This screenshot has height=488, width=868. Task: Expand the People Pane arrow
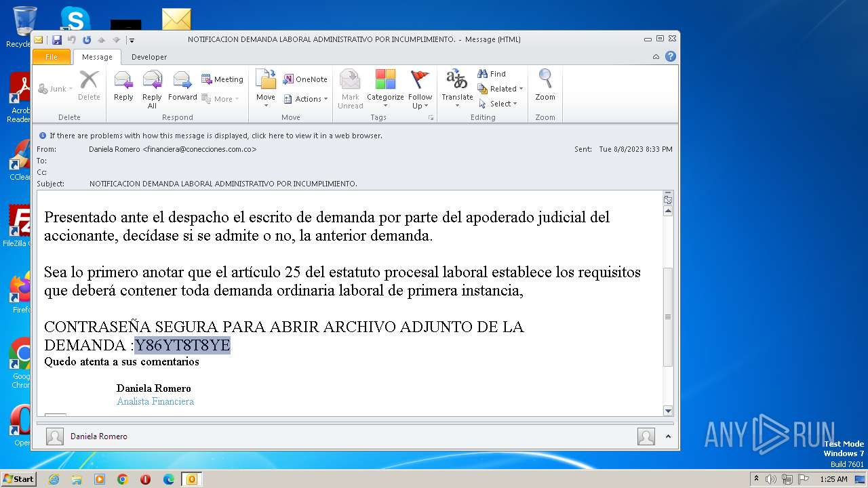click(x=669, y=436)
